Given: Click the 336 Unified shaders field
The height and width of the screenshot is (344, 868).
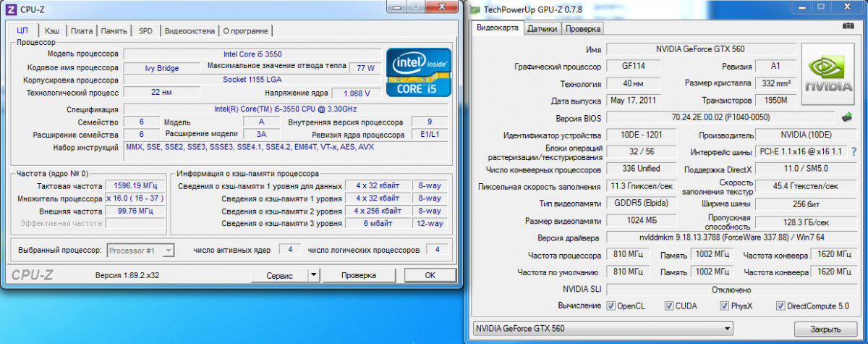Looking at the screenshot, I should tap(642, 169).
